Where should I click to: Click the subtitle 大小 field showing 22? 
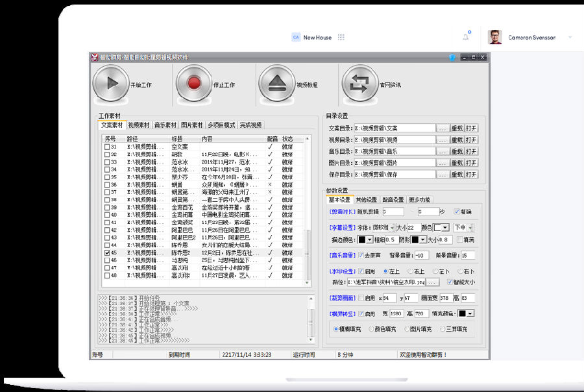pyautogui.click(x=413, y=227)
